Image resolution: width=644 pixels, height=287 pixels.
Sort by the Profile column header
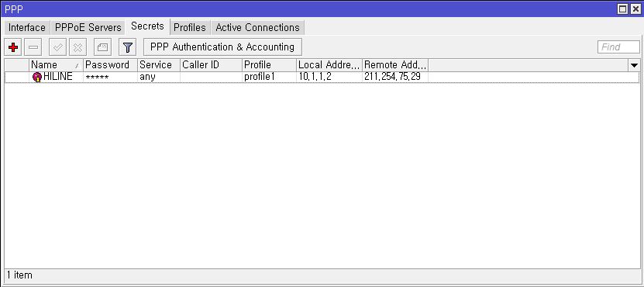click(x=269, y=65)
